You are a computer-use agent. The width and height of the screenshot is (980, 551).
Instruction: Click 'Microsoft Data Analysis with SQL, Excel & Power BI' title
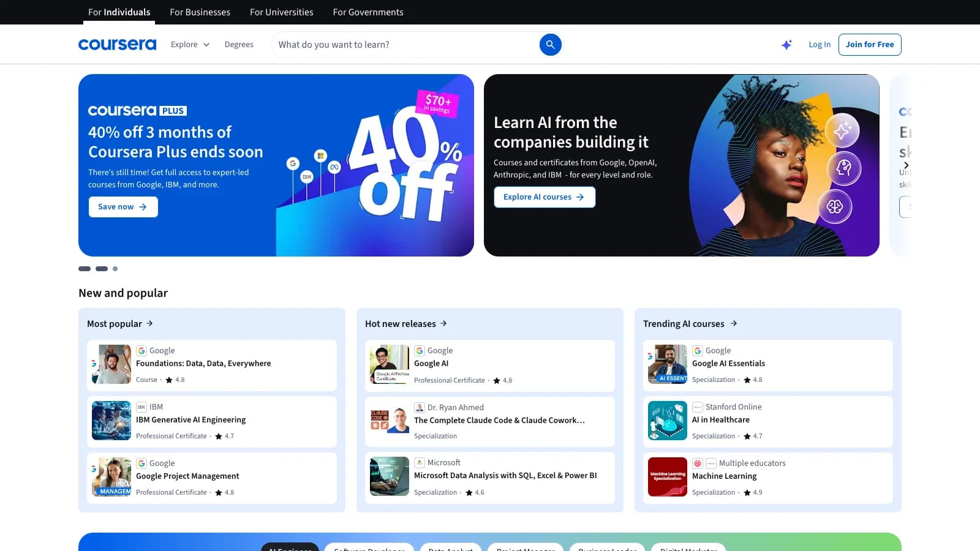[505, 476]
